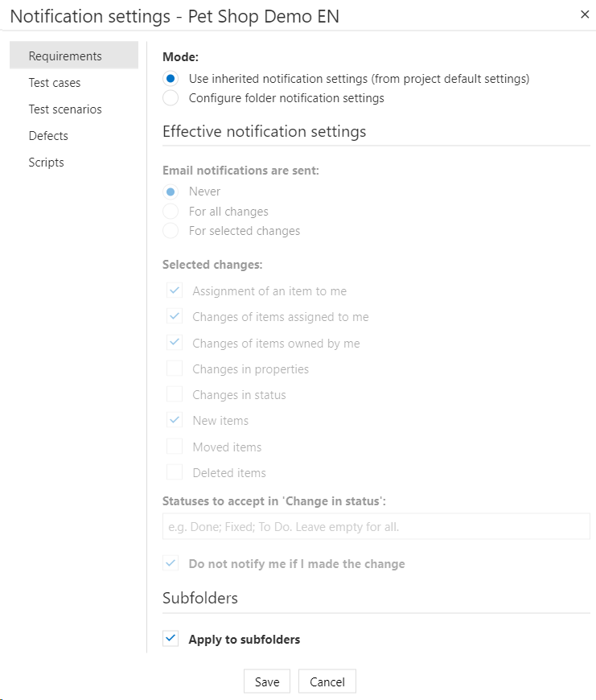Toggle Changes of items owned by me
The image size is (596, 700).
point(174,344)
